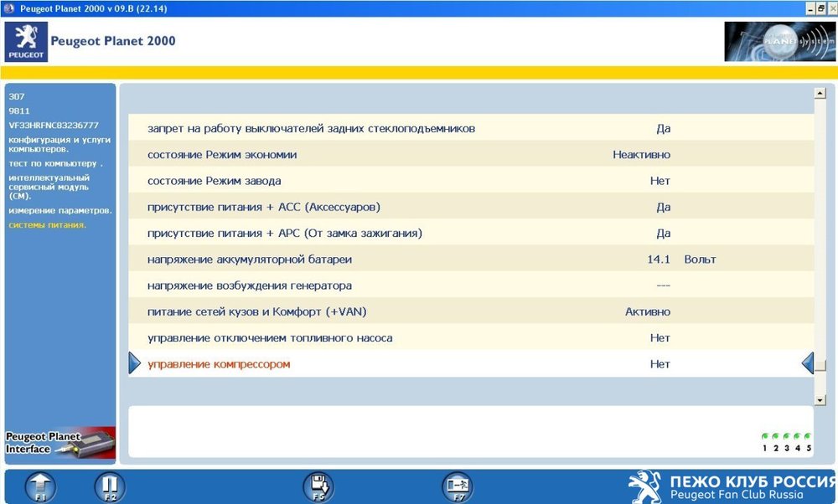838x504 pixels.
Task: Click the Planet System globe image
Action: pyautogui.click(x=779, y=42)
